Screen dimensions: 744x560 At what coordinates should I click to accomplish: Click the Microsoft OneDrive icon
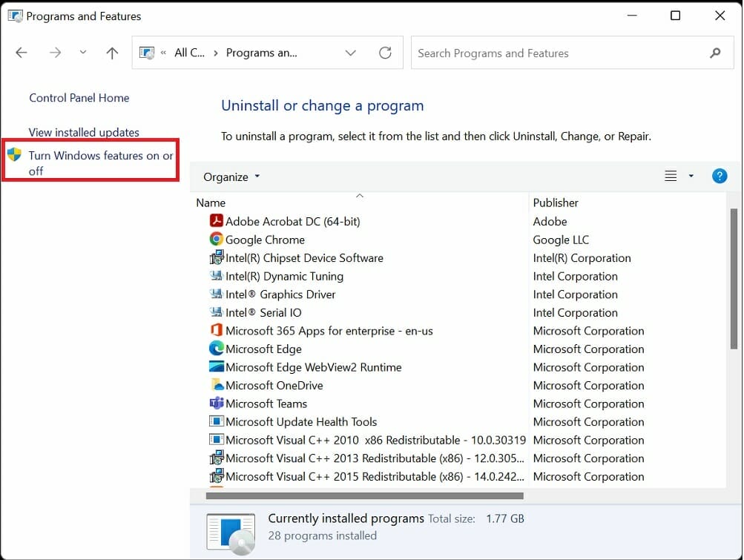pyautogui.click(x=217, y=384)
